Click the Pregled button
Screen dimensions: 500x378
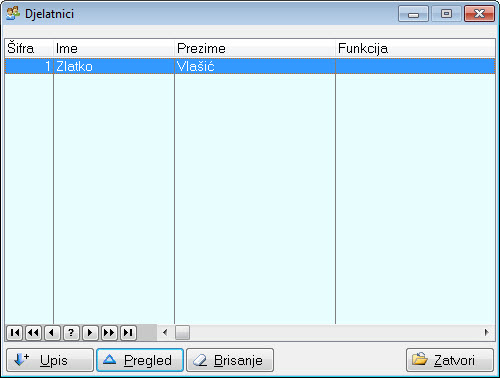coord(140,360)
